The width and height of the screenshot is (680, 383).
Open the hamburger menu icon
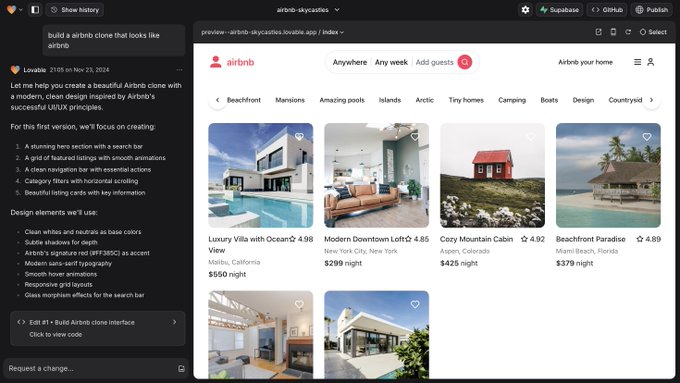(638, 62)
